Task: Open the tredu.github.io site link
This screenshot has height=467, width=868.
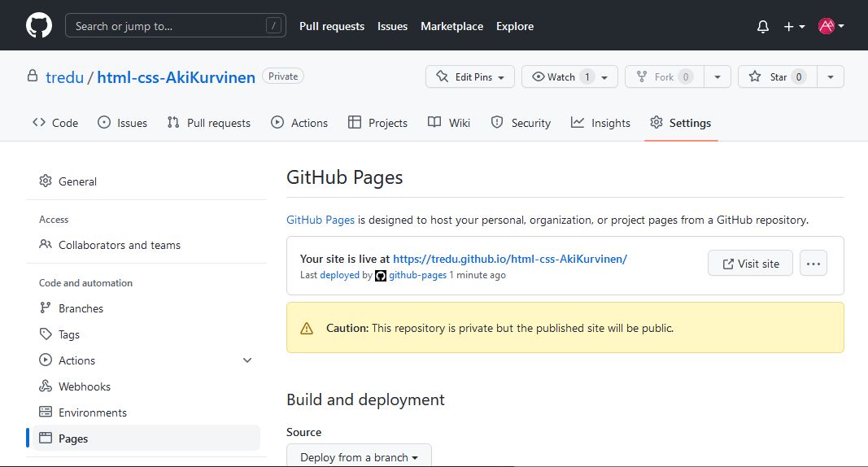Action: click(509, 259)
